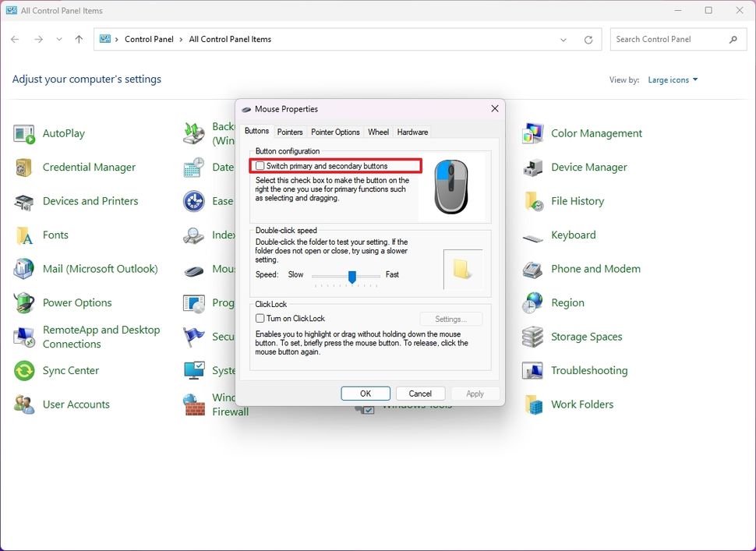Switch to the Pointers tab
This screenshot has height=551, width=756.
(290, 132)
